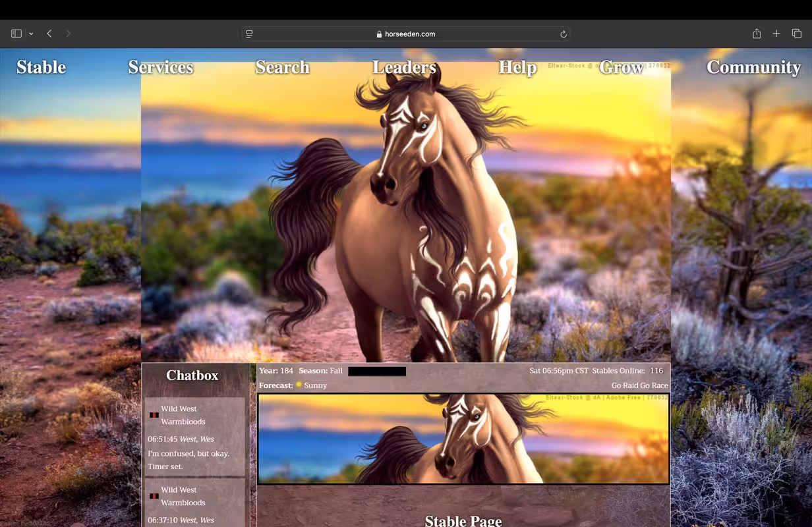Click the flag icon beside the 06:37:10 message
812x527 pixels.
pyautogui.click(x=154, y=496)
